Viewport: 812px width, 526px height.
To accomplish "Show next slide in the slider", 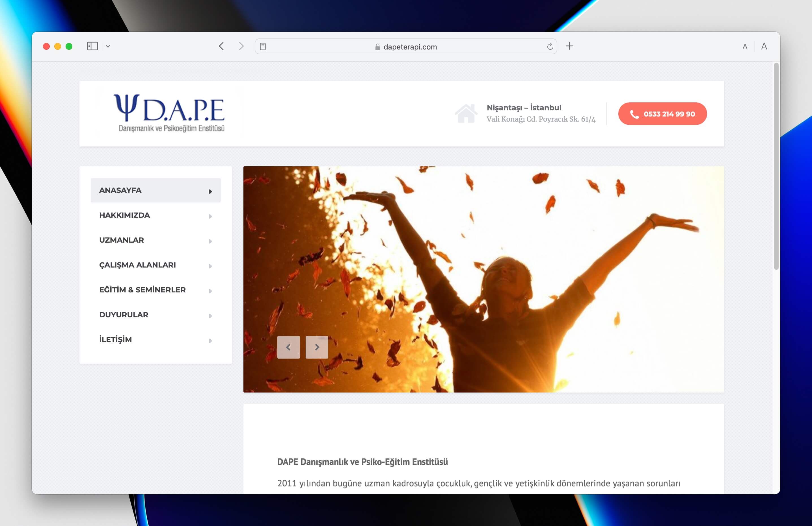I will (317, 347).
